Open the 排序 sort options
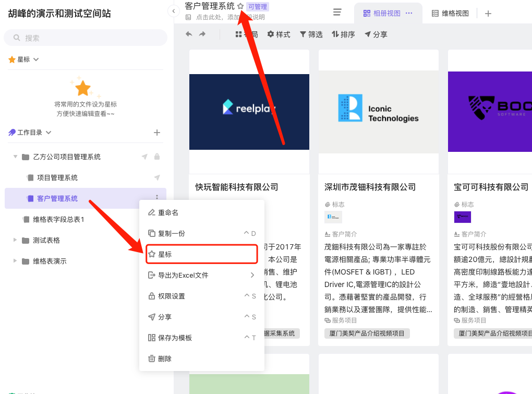532x394 pixels. tap(343, 34)
